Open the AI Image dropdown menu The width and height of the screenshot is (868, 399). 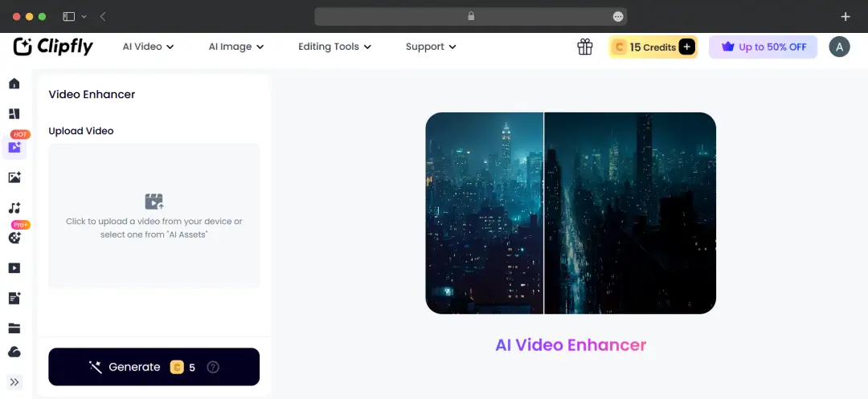pos(235,47)
